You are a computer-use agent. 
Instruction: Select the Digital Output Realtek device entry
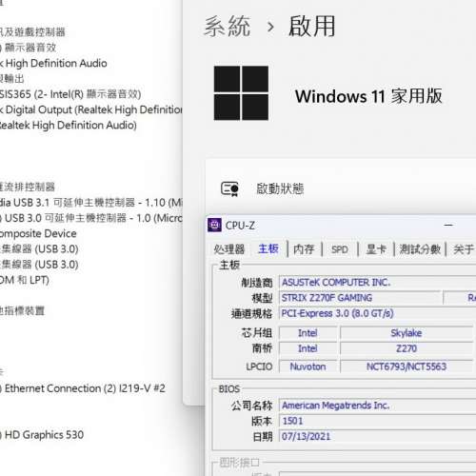click(91, 109)
